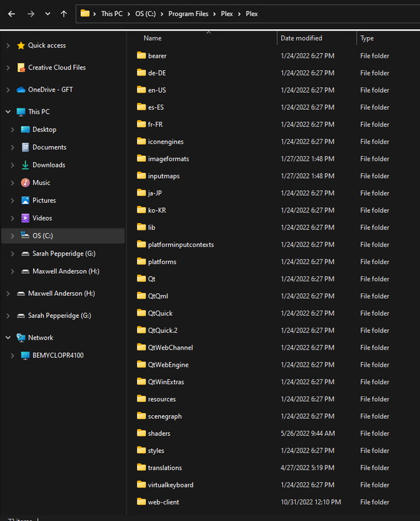Select the imageformats folder icon
Image resolution: width=420 pixels, height=521 pixels.
pyautogui.click(x=142, y=158)
